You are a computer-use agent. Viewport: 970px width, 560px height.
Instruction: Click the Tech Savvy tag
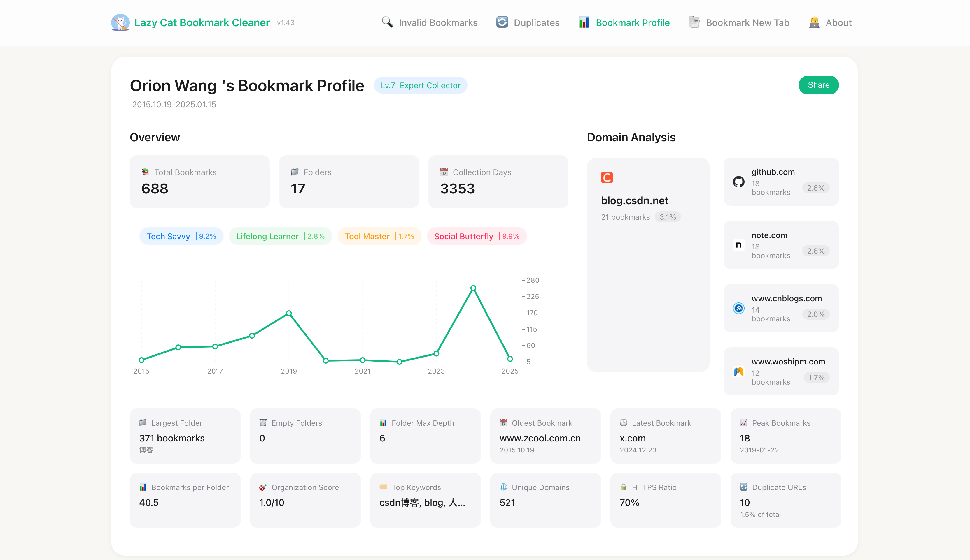coord(181,236)
